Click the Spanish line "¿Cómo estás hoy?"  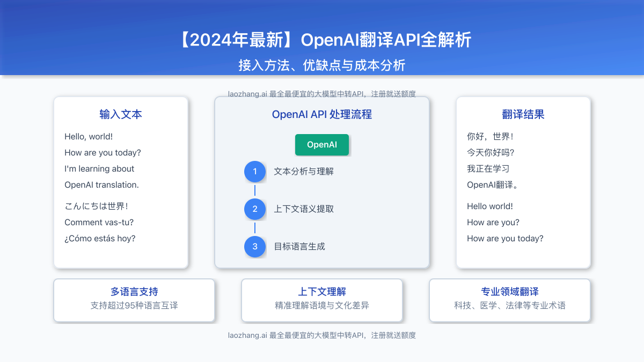point(100,239)
